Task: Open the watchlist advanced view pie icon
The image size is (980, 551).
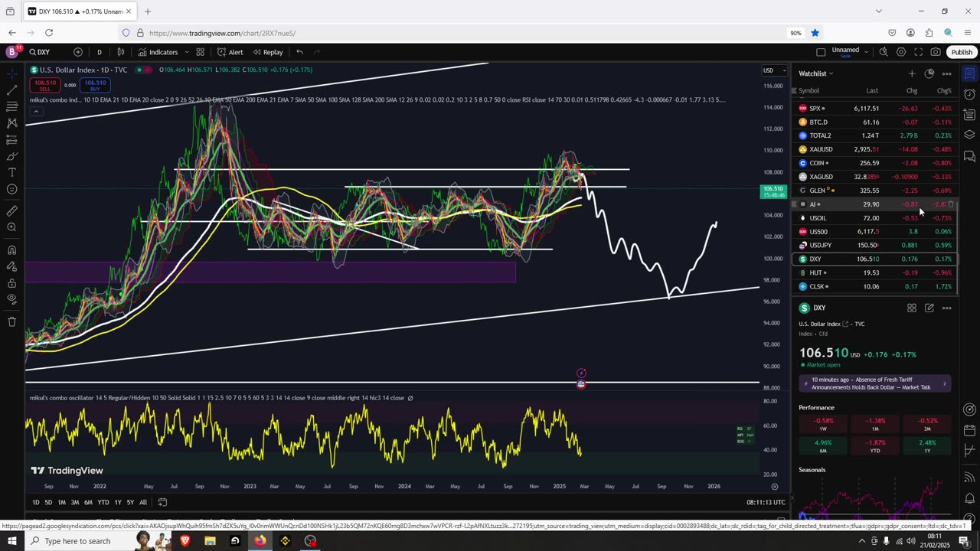Action: coord(929,73)
